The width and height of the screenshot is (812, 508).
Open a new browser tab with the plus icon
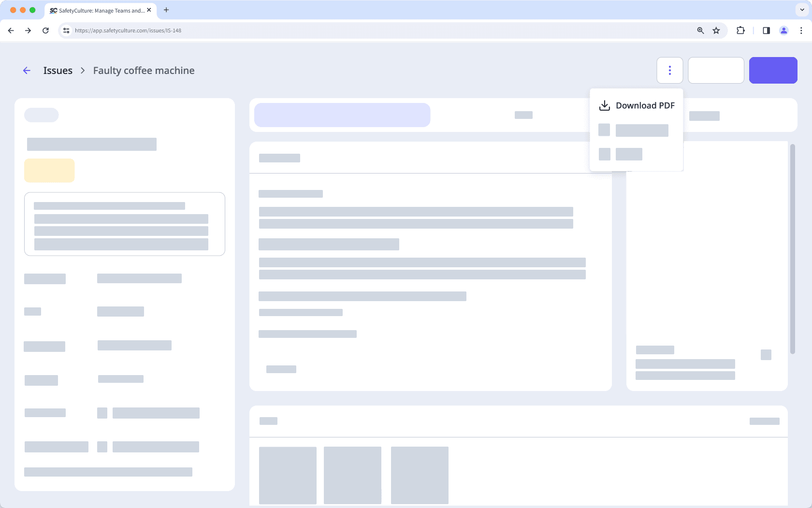coord(167,10)
